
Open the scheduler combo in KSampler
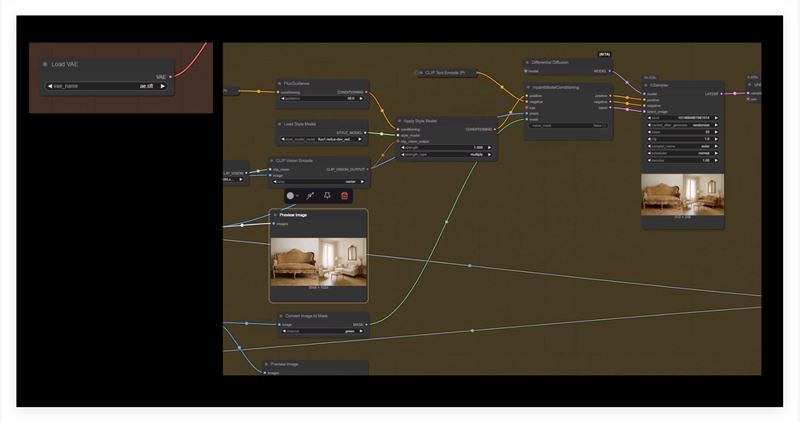click(x=682, y=153)
